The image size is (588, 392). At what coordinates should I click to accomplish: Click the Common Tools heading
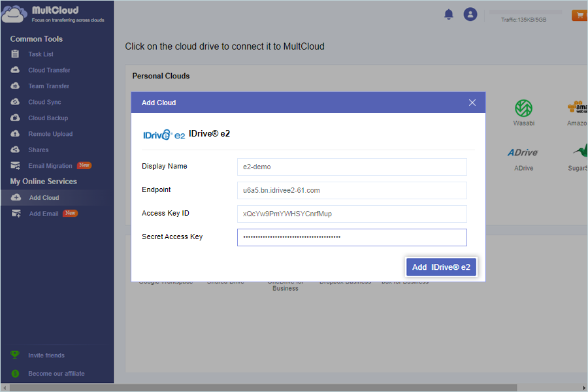click(x=37, y=39)
